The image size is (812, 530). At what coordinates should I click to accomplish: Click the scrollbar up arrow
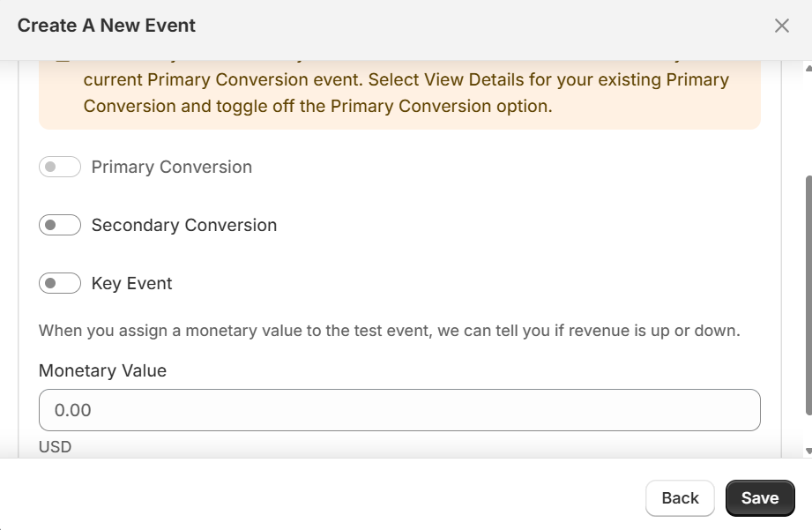[x=808, y=68]
